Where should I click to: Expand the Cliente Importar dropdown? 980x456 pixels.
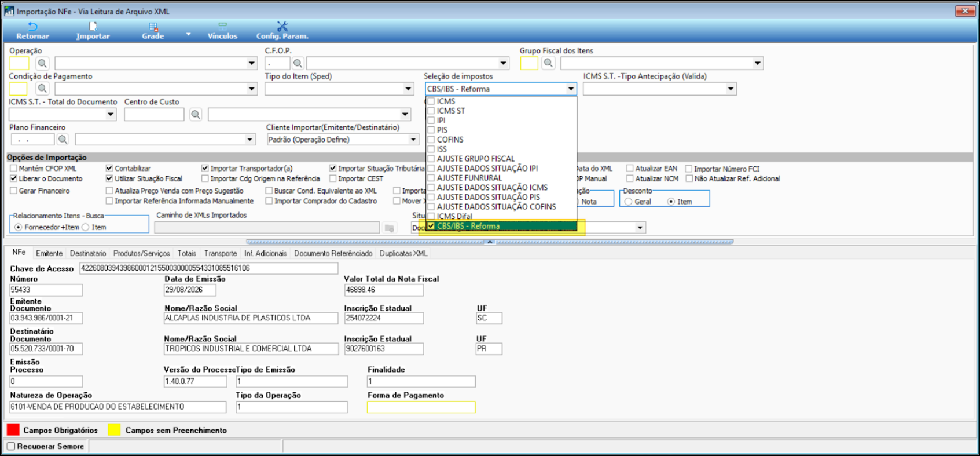point(413,140)
